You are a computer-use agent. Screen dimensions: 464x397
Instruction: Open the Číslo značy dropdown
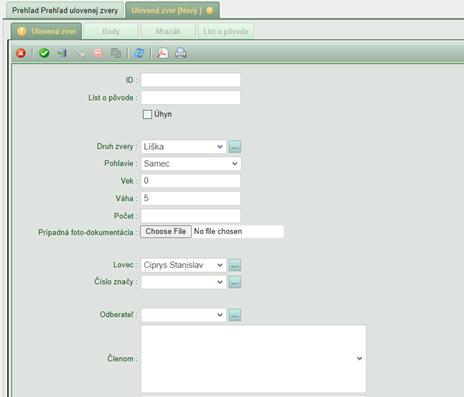(x=183, y=282)
